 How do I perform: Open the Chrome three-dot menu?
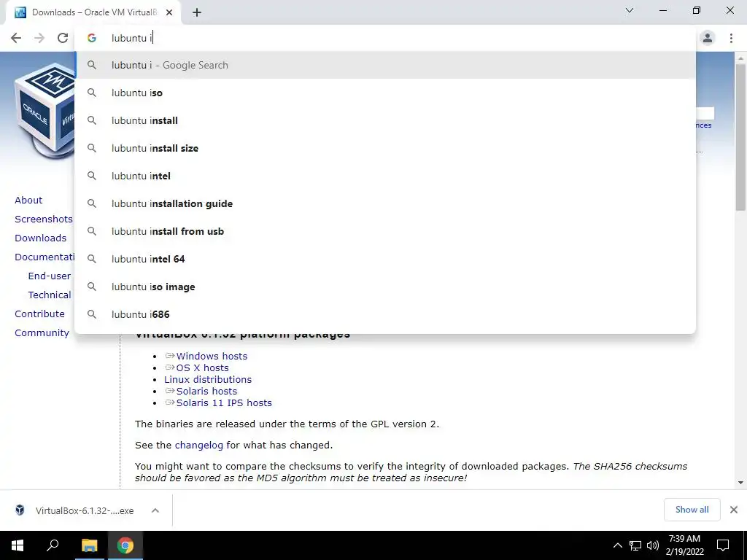[x=731, y=38]
